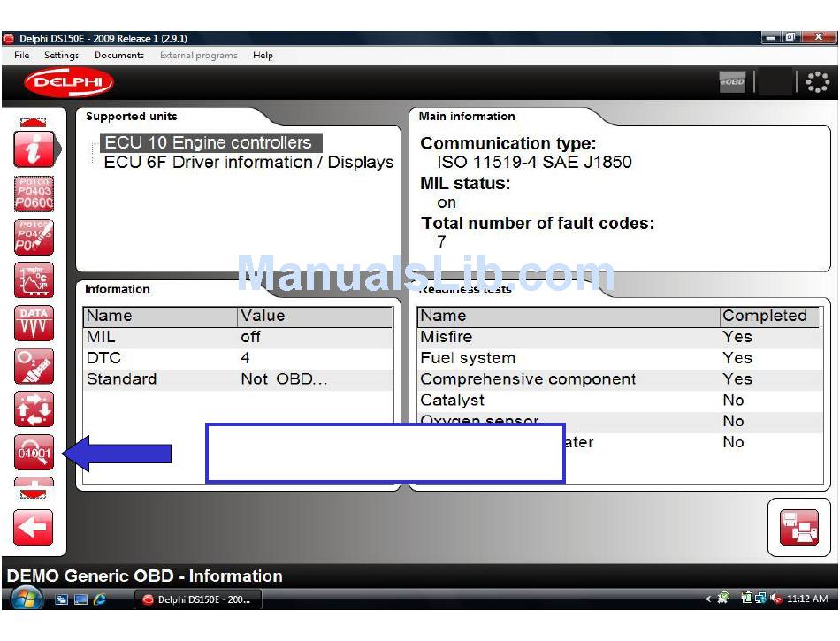This screenshot has width=840, height=641.
Task: Click the Name header in Readiness tests
Action: (x=569, y=316)
